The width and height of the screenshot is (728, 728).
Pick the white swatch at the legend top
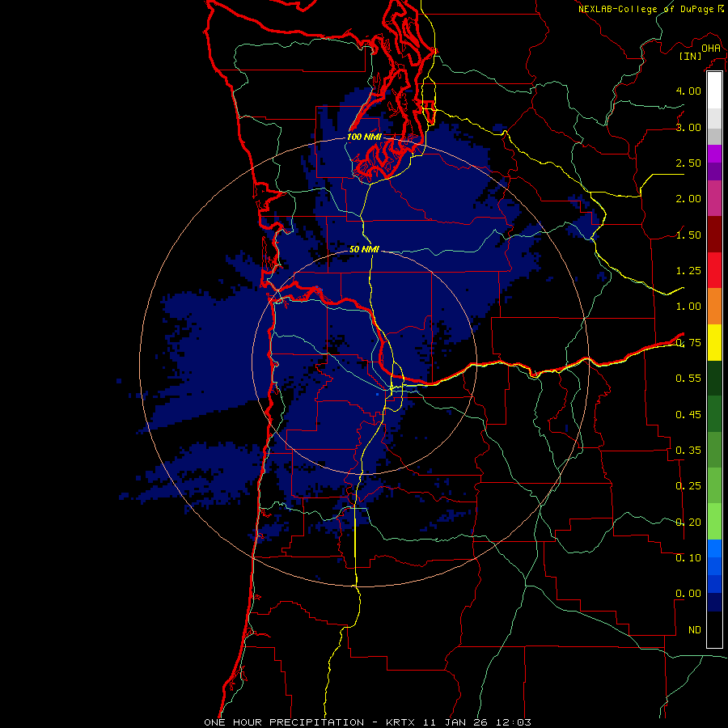pyautogui.click(x=714, y=91)
